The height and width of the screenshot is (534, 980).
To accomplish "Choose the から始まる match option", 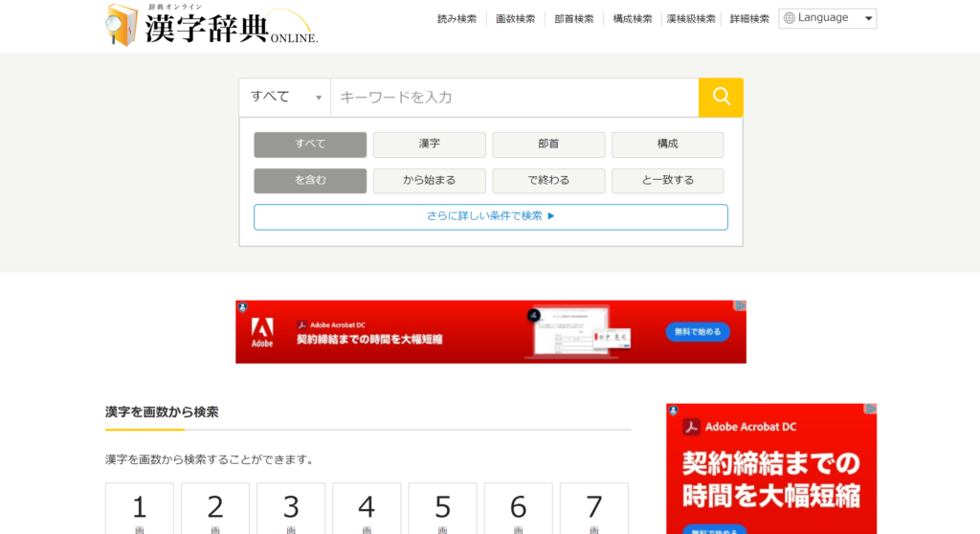I will 429,181.
